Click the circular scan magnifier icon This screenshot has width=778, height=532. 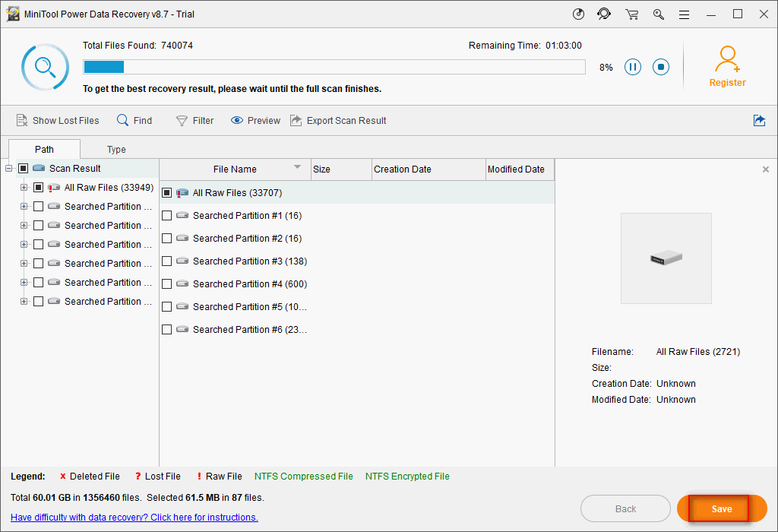pos(45,67)
